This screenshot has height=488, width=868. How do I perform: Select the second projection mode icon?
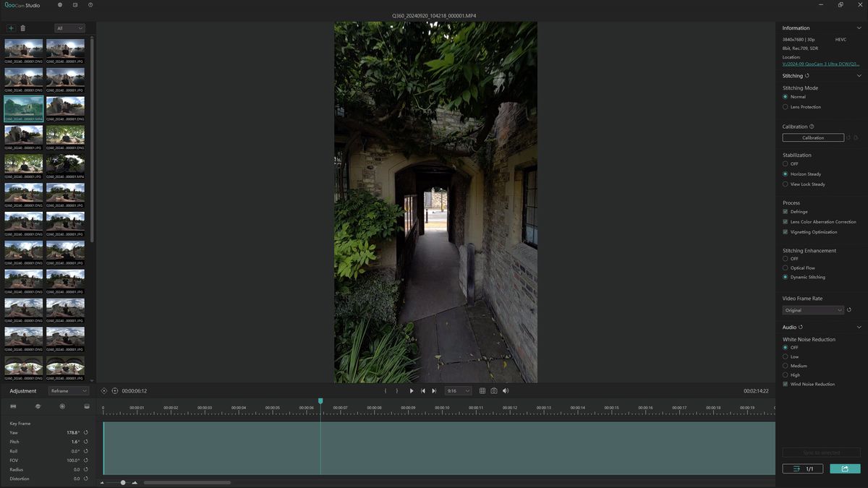pyautogui.click(x=38, y=406)
